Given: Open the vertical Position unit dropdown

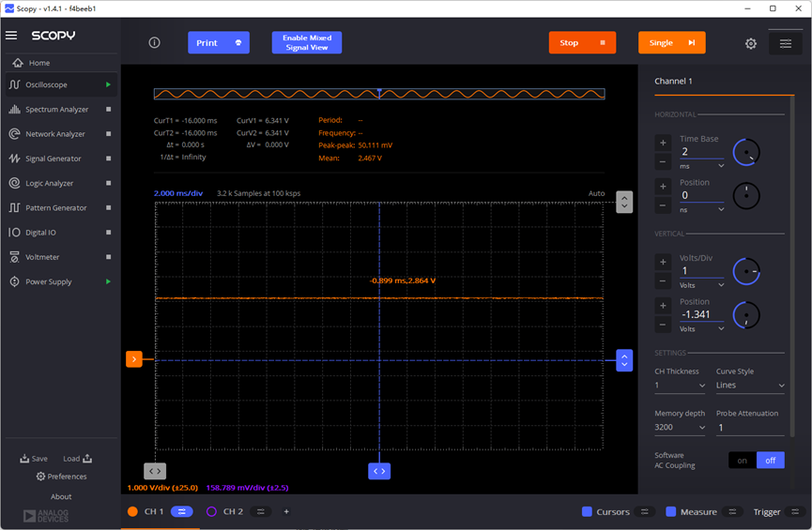Looking at the screenshot, I should point(701,328).
